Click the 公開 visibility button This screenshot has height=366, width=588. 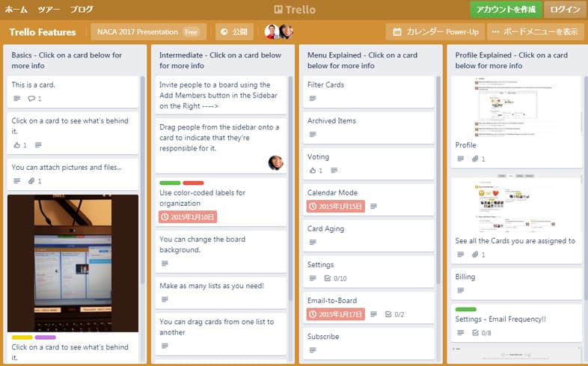[234, 32]
